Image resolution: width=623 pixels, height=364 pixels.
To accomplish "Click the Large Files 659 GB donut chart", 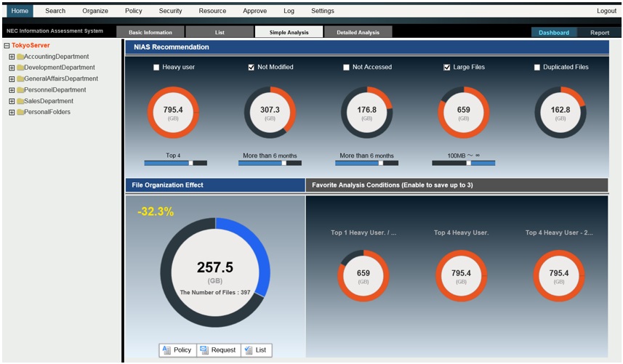I will point(464,113).
